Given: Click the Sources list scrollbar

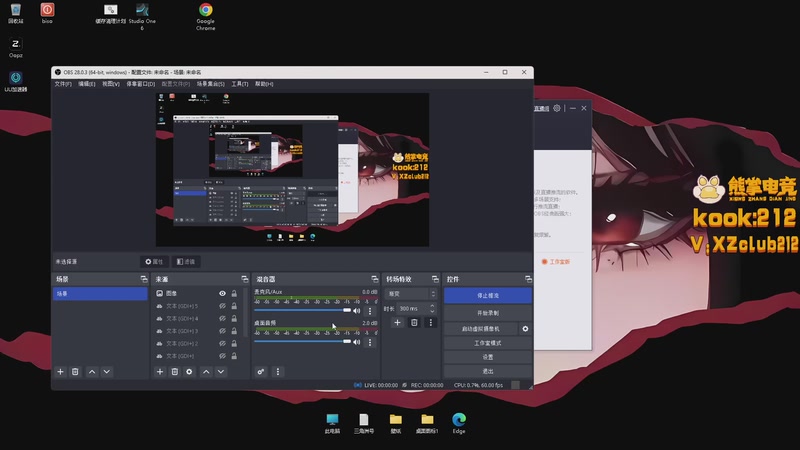Looking at the screenshot, I should click(245, 312).
